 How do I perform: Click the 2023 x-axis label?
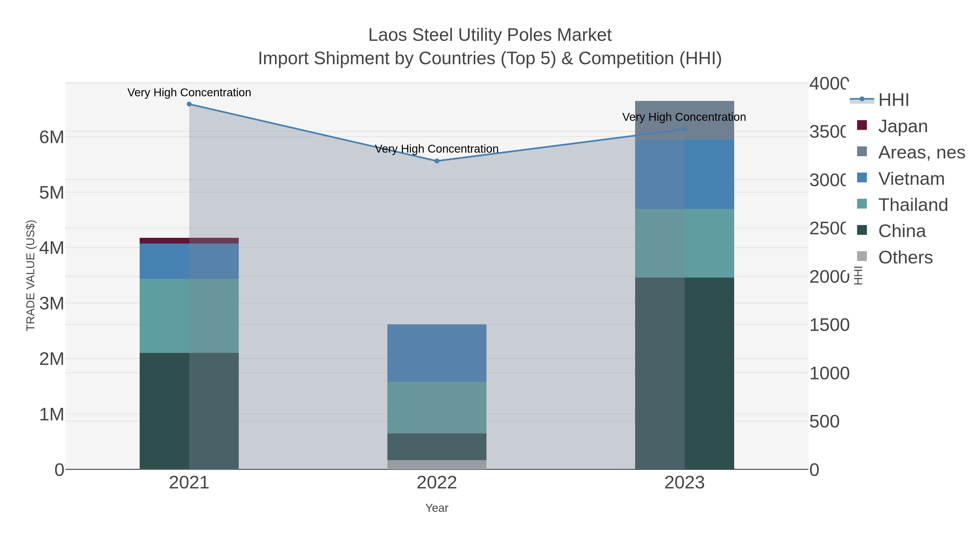[684, 483]
